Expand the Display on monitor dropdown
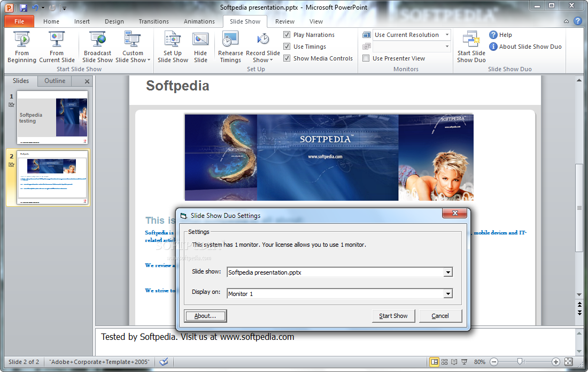The image size is (588, 372). point(448,294)
